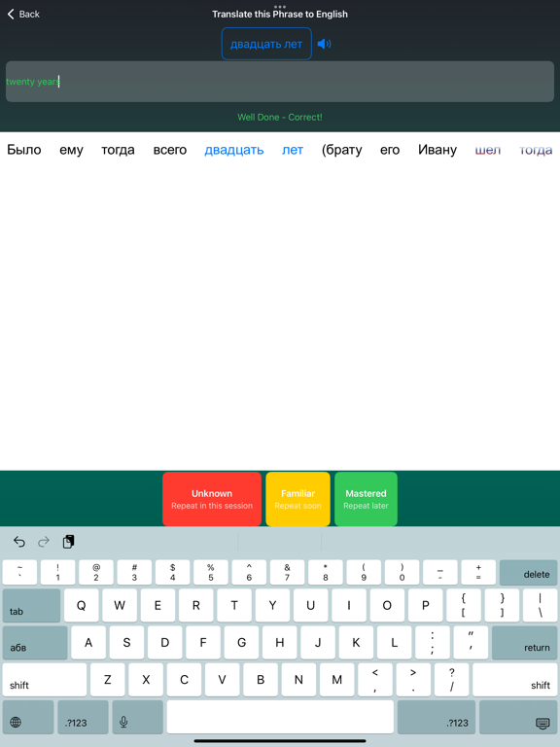Tap the Z key
This screenshot has width=560, height=747.
point(108,680)
